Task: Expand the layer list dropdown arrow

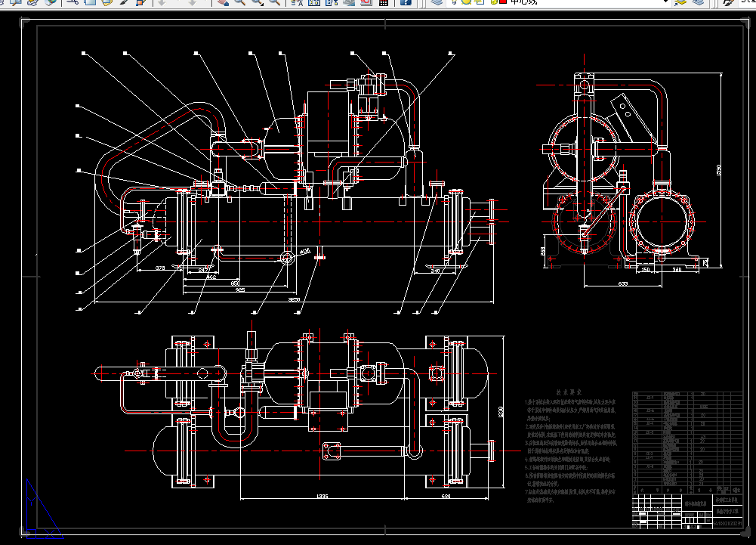Action: point(666,2)
